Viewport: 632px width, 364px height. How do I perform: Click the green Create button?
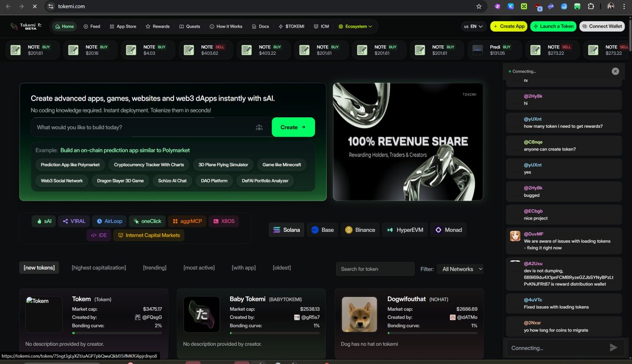tap(293, 127)
